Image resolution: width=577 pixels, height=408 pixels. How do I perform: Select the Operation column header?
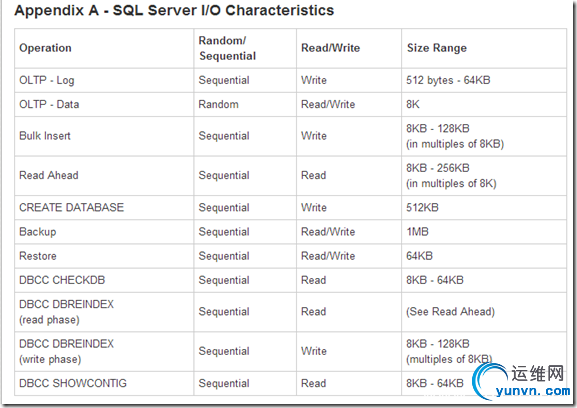click(104, 48)
